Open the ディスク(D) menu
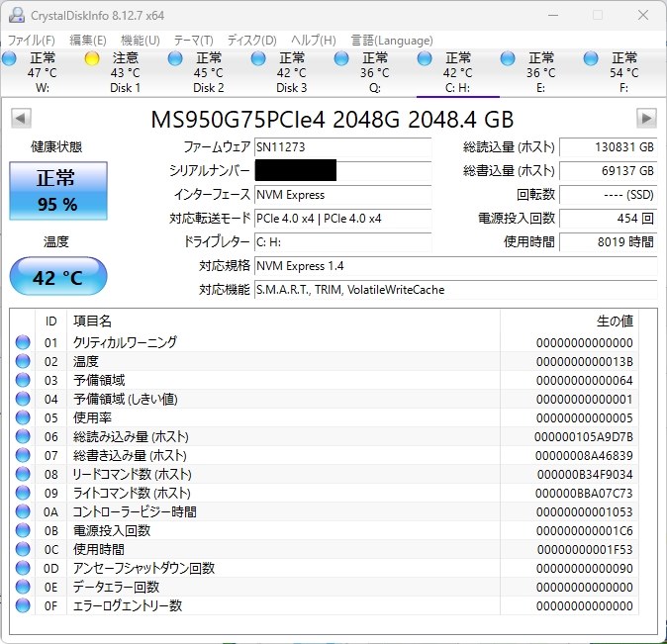667x644 pixels. [251, 41]
